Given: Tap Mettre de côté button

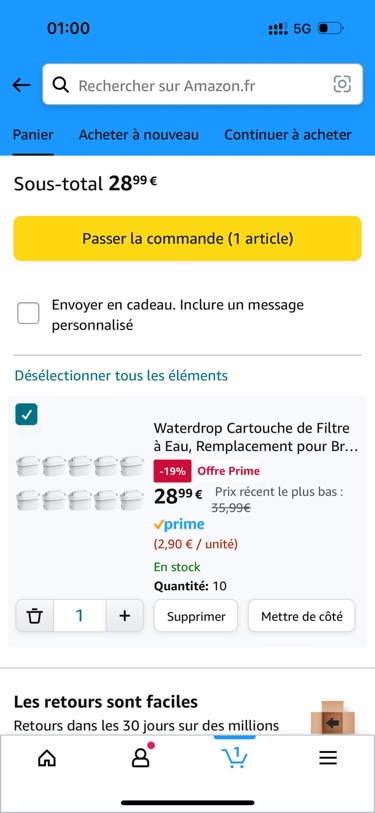Looking at the screenshot, I should tap(302, 616).
